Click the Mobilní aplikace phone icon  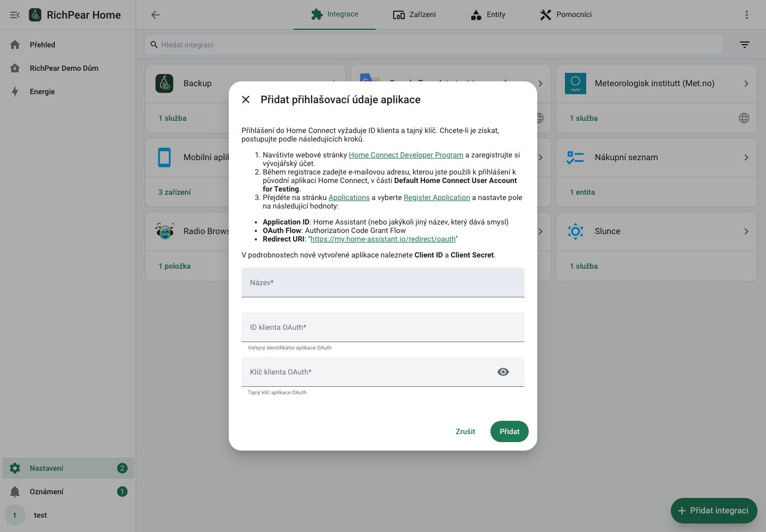click(x=164, y=157)
